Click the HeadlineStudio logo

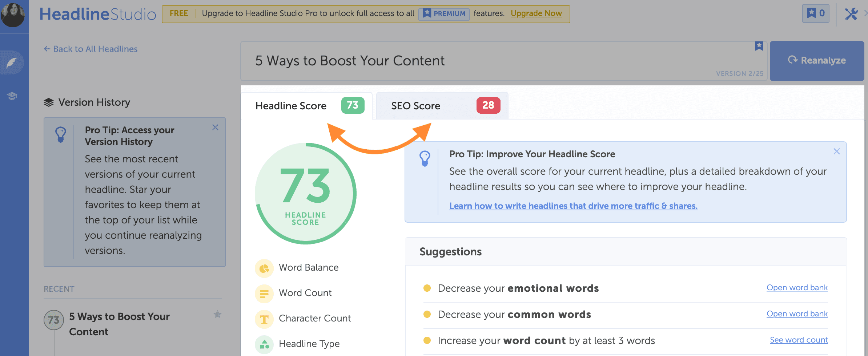point(98,14)
